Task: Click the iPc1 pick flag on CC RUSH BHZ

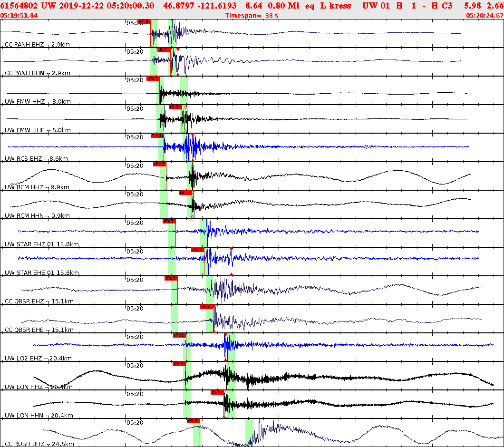Action: [x=193, y=420]
